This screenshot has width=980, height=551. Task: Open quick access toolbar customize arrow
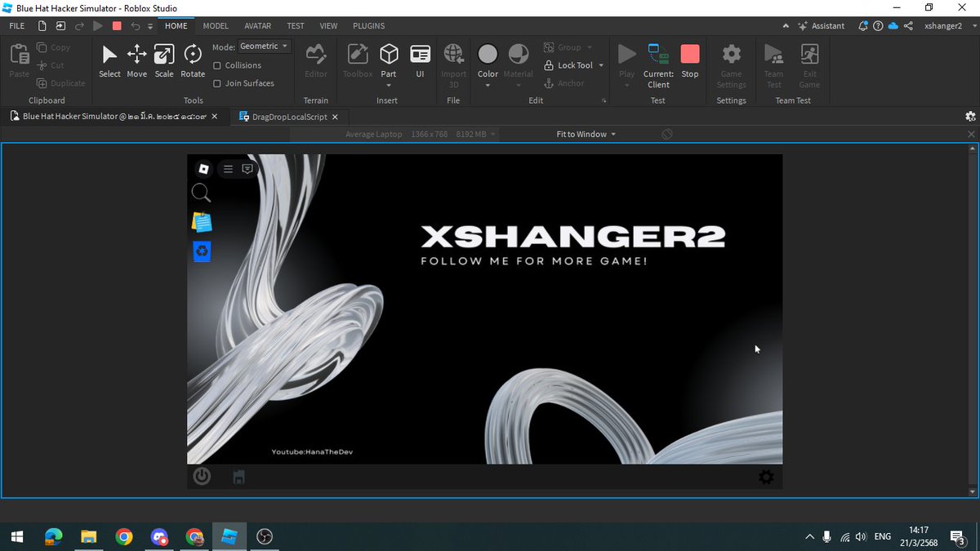[150, 26]
